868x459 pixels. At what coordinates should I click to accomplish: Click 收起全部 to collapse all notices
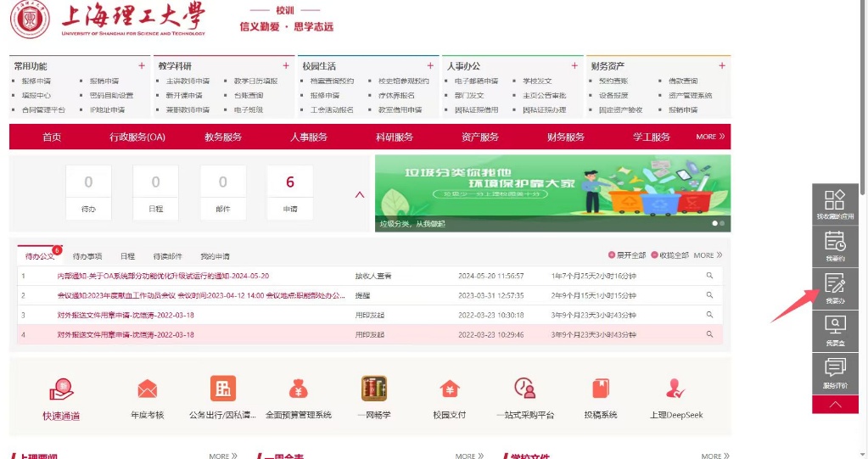point(669,255)
